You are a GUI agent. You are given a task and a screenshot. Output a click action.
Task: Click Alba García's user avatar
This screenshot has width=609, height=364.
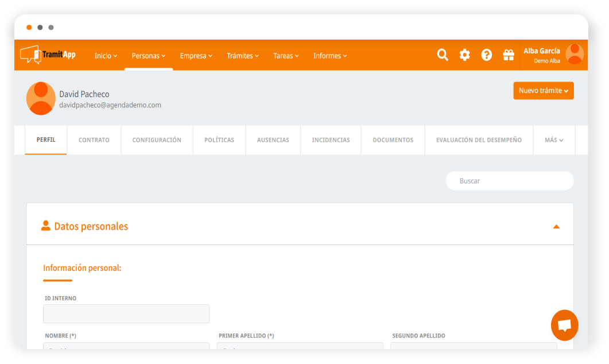[x=575, y=54]
